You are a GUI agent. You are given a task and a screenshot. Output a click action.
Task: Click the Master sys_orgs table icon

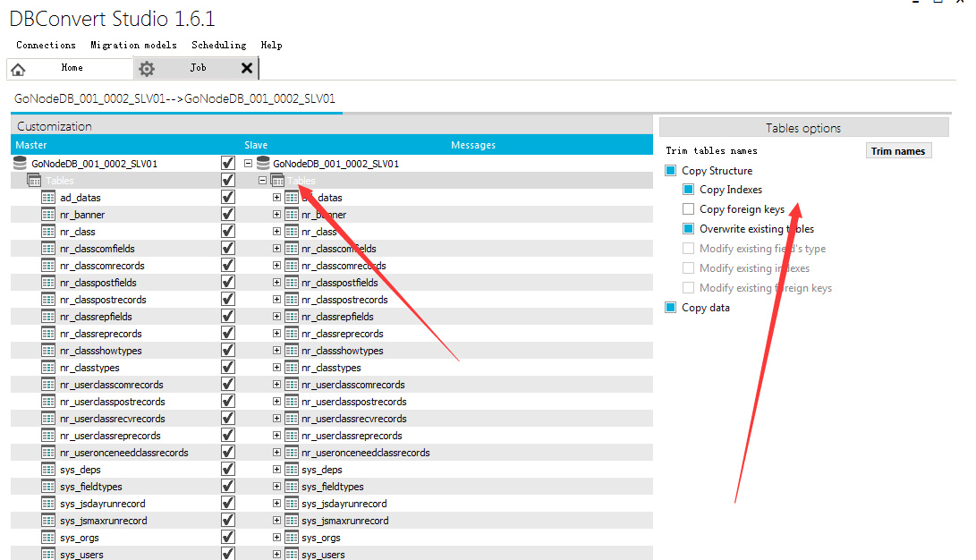[x=48, y=537]
